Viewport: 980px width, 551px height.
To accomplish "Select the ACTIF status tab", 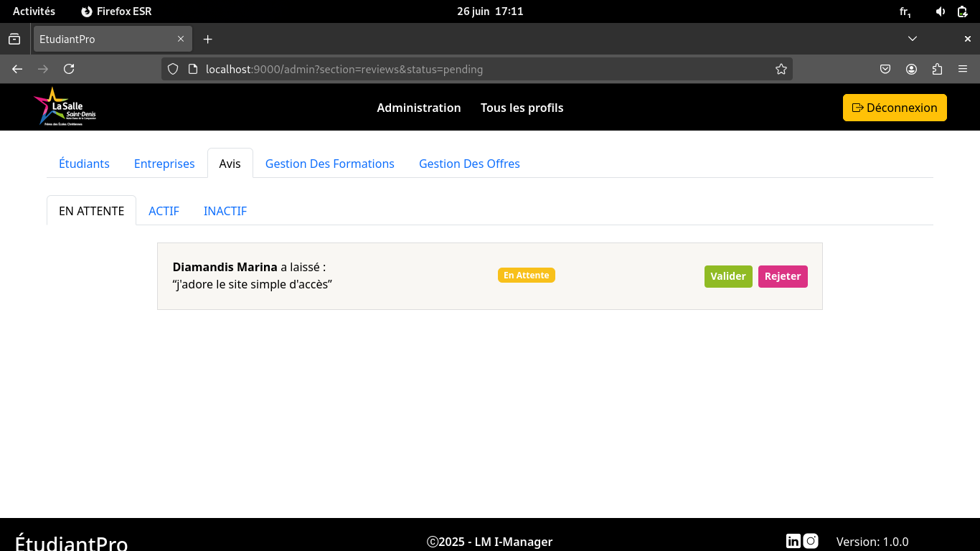I will [164, 211].
